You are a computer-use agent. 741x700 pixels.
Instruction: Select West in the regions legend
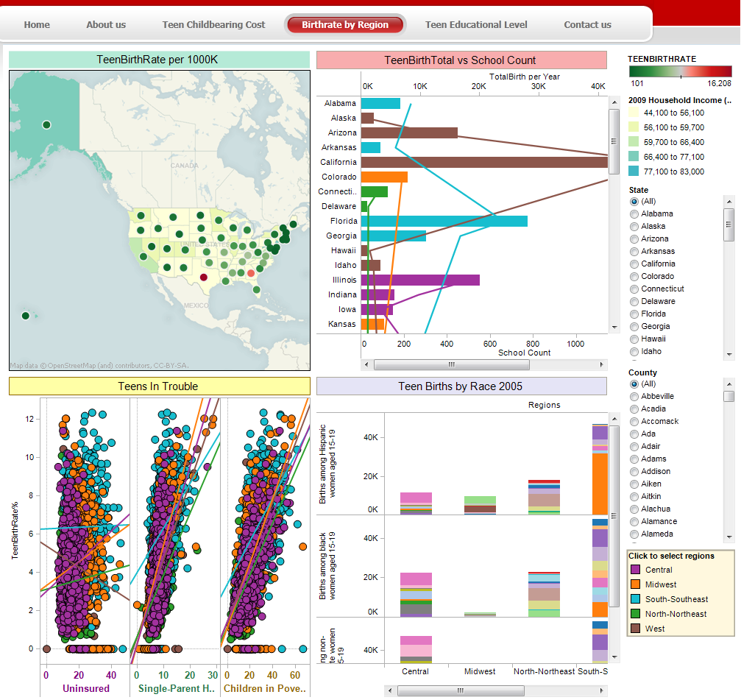pos(655,629)
